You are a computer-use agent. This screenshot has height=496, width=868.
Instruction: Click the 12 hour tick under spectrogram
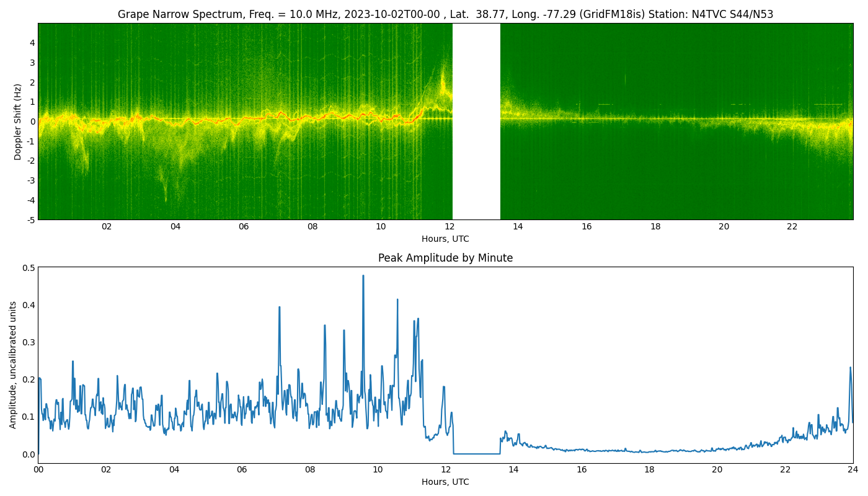(x=449, y=227)
